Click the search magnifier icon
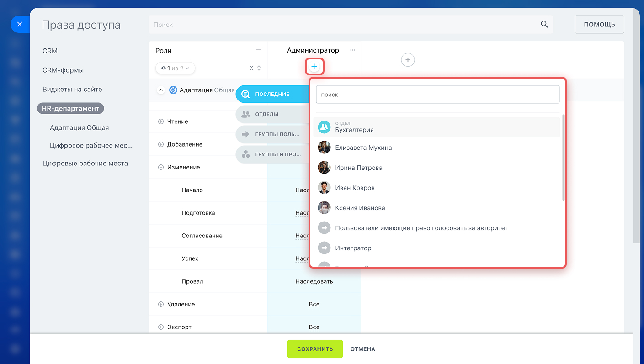 pyautogui.click(x=544, y=25)
